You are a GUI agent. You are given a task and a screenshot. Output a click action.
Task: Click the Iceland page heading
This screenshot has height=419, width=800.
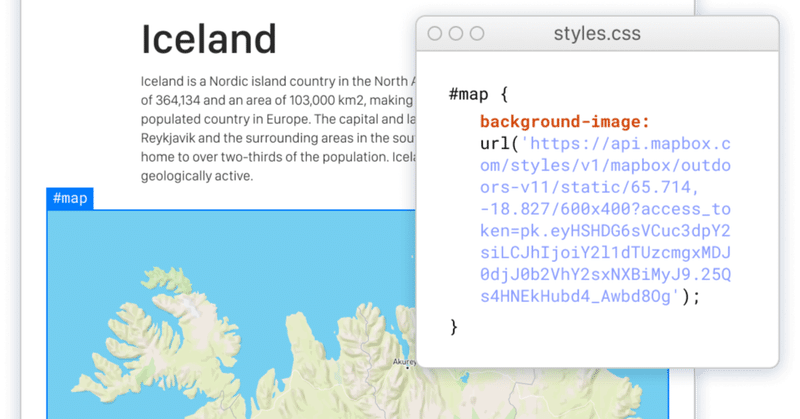(x=209, y=39)
